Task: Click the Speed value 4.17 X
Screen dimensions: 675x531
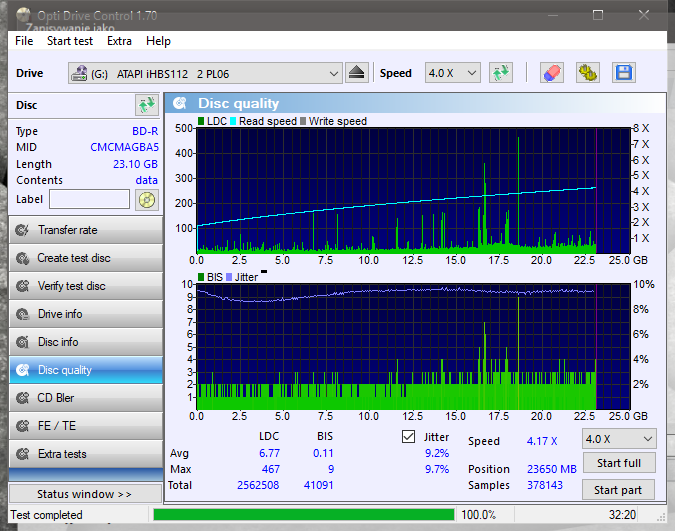Action: click(x=542, y=441)
